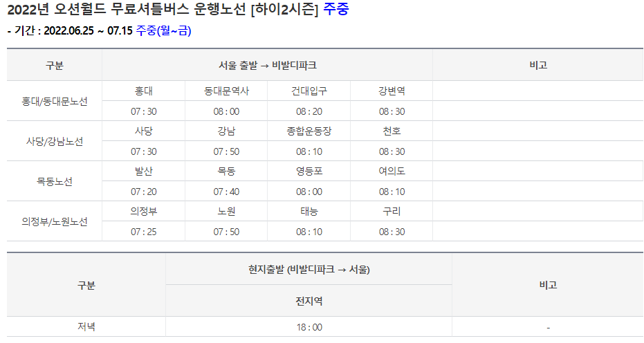The height and width of the screenshot is (343, 644).
Task: Click the 여의도 stop cell
Action: click(x=392, y=171)
